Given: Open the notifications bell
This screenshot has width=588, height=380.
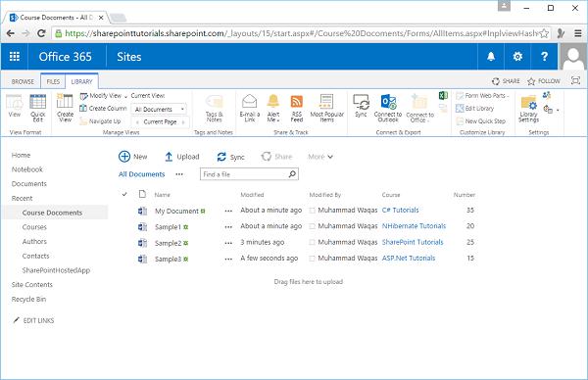Looking at the screenshot, I should 491,57.
